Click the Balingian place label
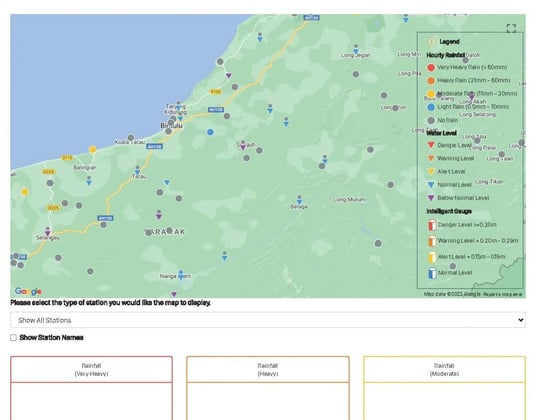536x420 pixels. pos(85,168)
